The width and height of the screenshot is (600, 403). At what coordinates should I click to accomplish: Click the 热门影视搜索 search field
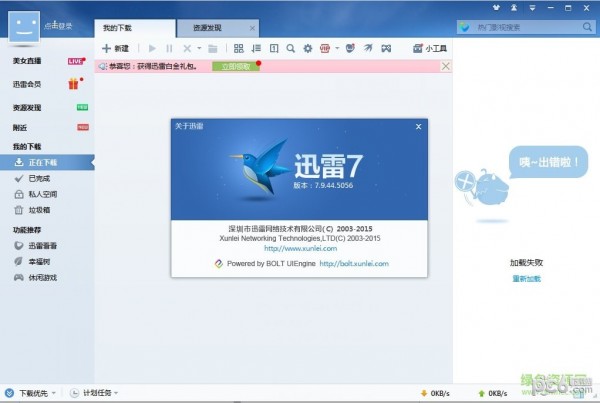(527, 27)
